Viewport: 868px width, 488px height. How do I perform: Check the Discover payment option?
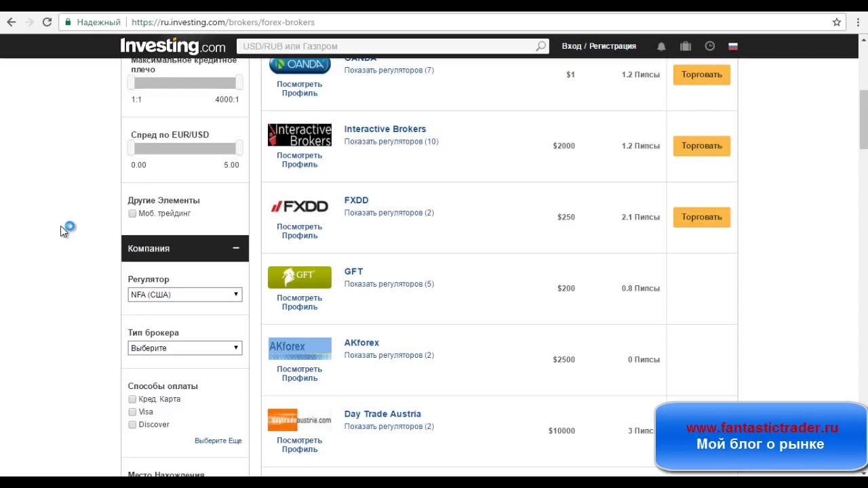point(132,425)
